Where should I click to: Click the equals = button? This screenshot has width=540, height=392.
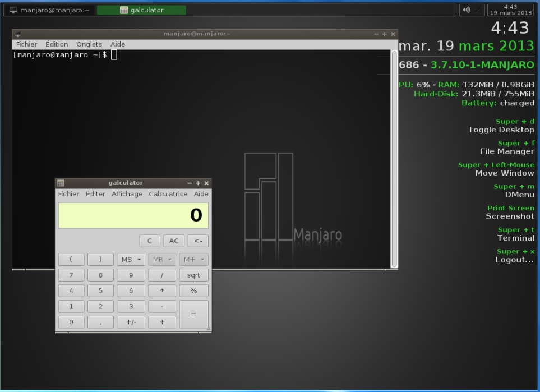[x=193, y=314]
